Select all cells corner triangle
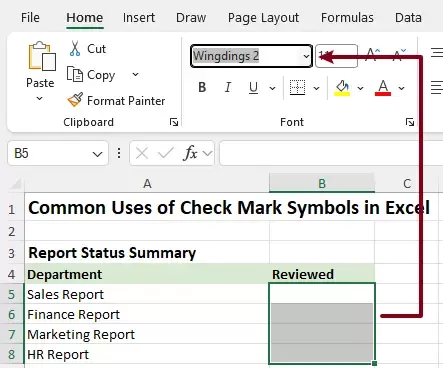Viewport: 443px width, 368px height. pos(15,183)
